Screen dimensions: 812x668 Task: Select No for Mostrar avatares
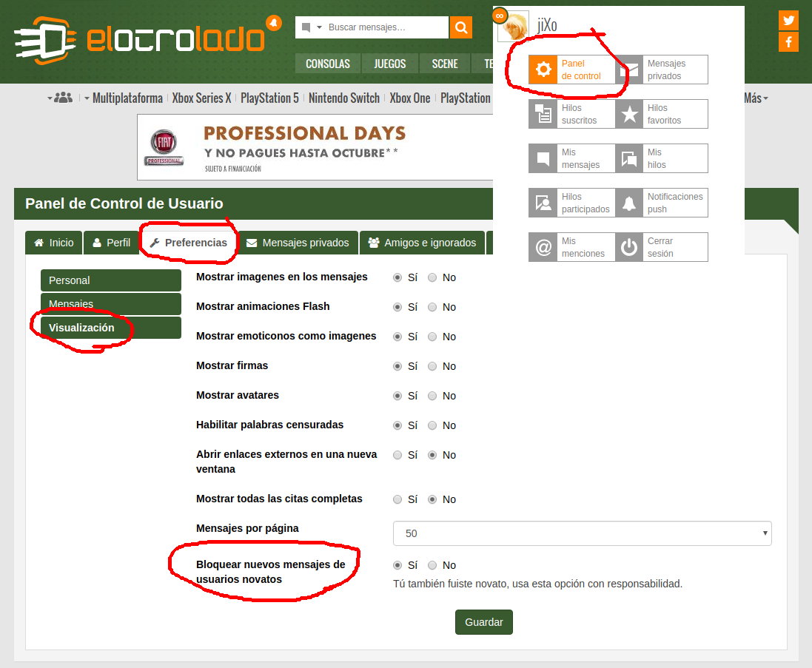(x=432, y=396)
